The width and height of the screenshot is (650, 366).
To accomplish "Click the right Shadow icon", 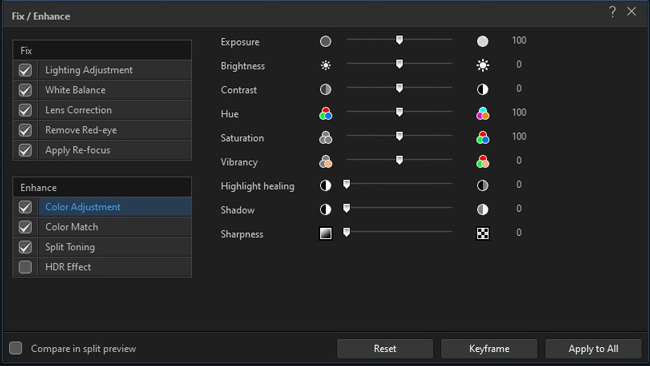I will point(483,209).
